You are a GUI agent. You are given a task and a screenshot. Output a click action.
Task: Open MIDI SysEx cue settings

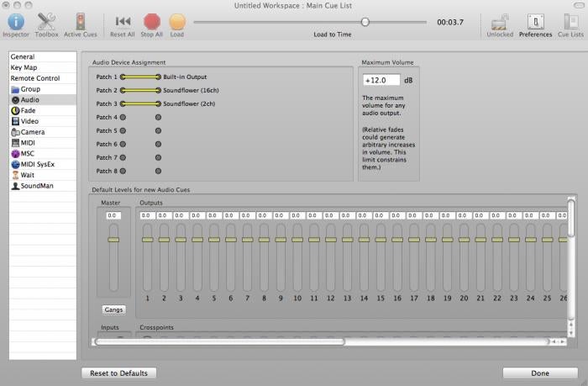[x=43, y=165]
